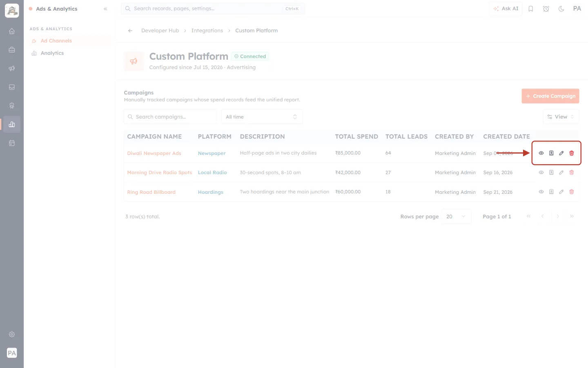
Task: Click the Create Campaign button
Action: [550, 96]
